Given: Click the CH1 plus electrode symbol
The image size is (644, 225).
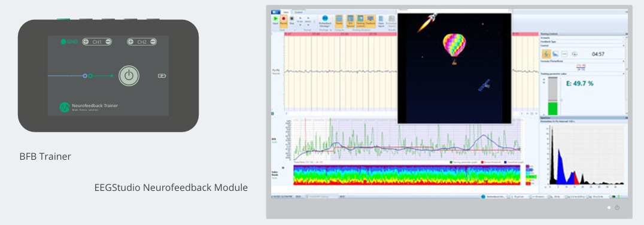Looking at the screenshot, I should 86,41.
